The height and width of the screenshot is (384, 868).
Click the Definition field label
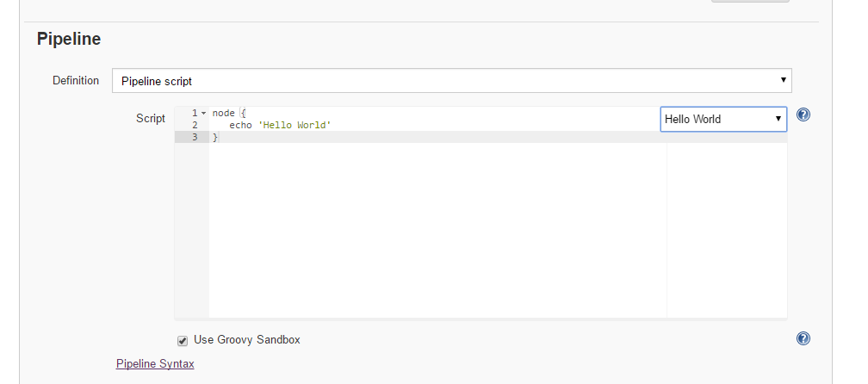pos(76,80)
